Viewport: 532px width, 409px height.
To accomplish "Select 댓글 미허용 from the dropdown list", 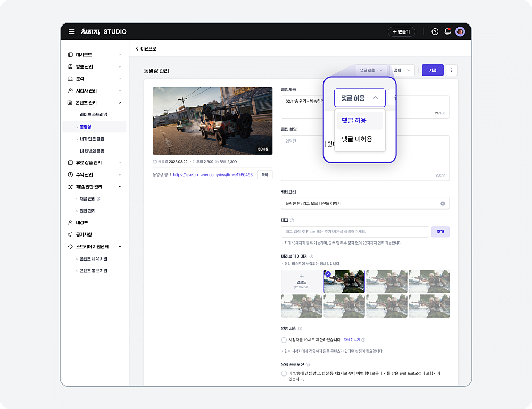I will [x=356, y=139].
